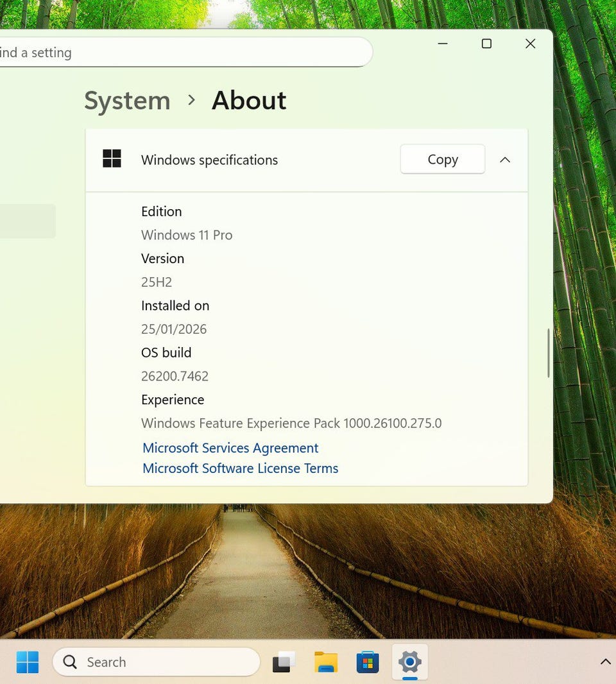Close the Settings window
Viewport: 616px width, 684px height.
[530, 44]
